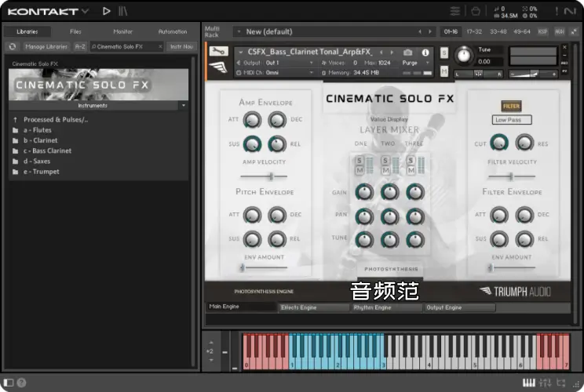Take snapshot with camera icon
The image size is (584, 392).
coord(408,53)
